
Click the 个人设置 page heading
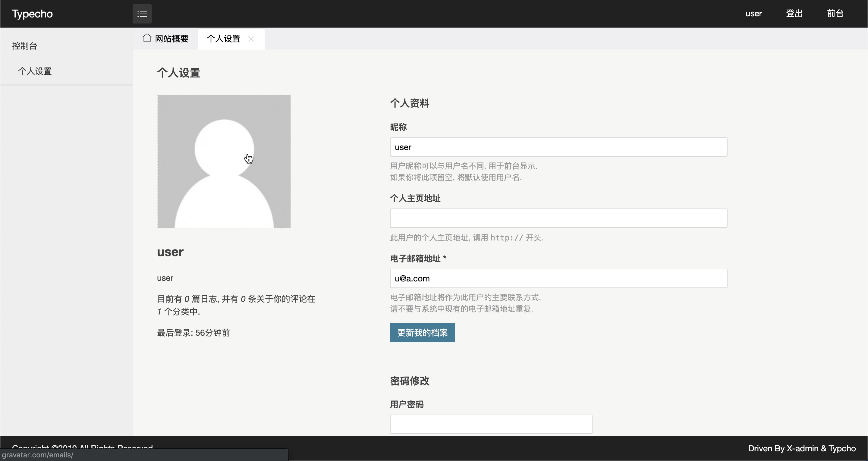[x=179, y=73]
